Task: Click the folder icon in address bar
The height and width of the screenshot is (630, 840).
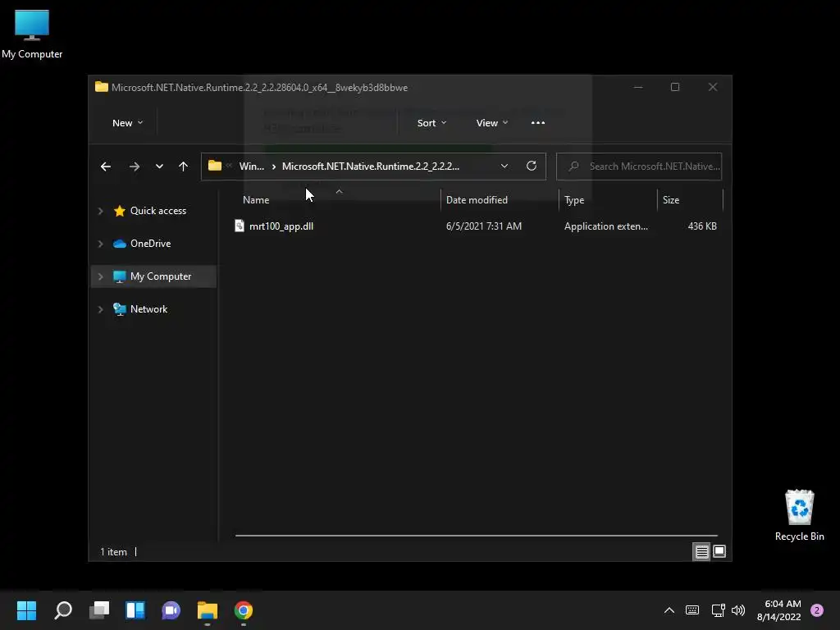Action: pyautogui.click(x=215, y=166)
